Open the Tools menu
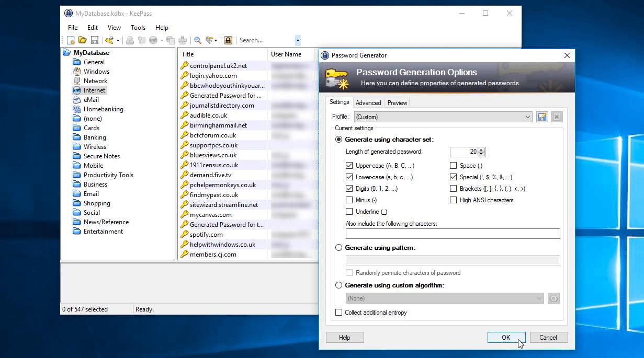The image size is (644, 358). pyautogui.click(x=138, y=28)
